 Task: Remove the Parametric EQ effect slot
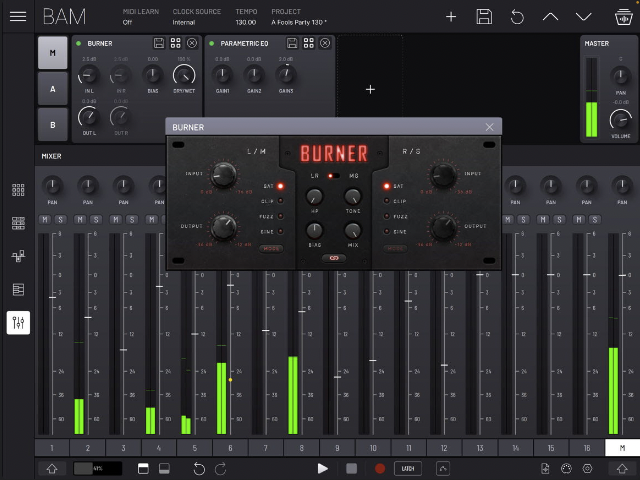[323, 43]
